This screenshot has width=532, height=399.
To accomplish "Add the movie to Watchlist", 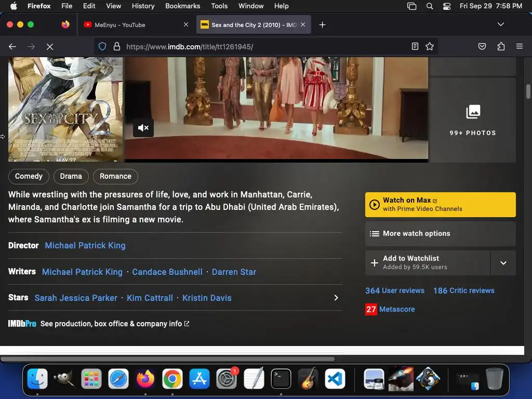I will click(x=428, y=263).
